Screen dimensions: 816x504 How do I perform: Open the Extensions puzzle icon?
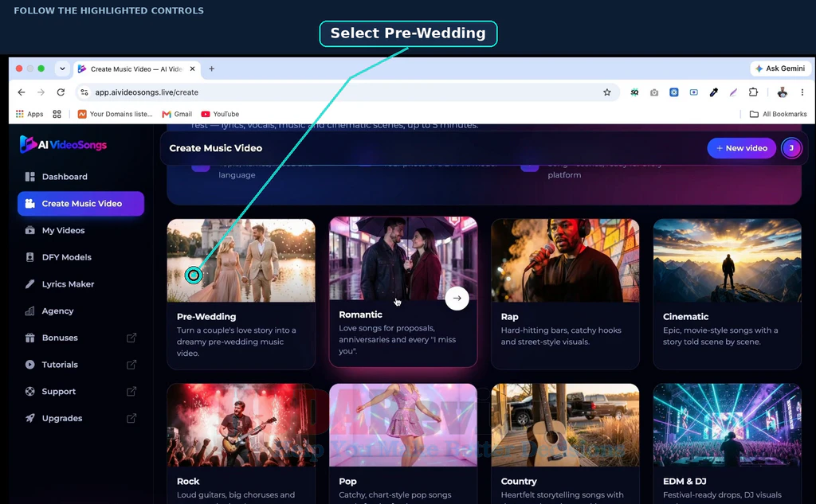point(753,92)
